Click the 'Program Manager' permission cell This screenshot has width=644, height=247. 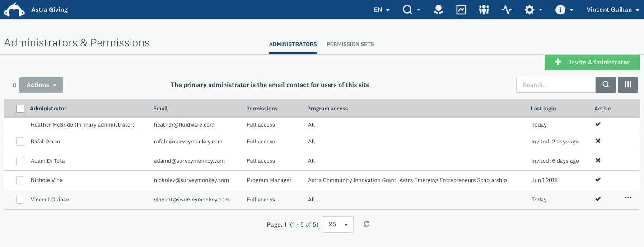(x=269, y=180)
